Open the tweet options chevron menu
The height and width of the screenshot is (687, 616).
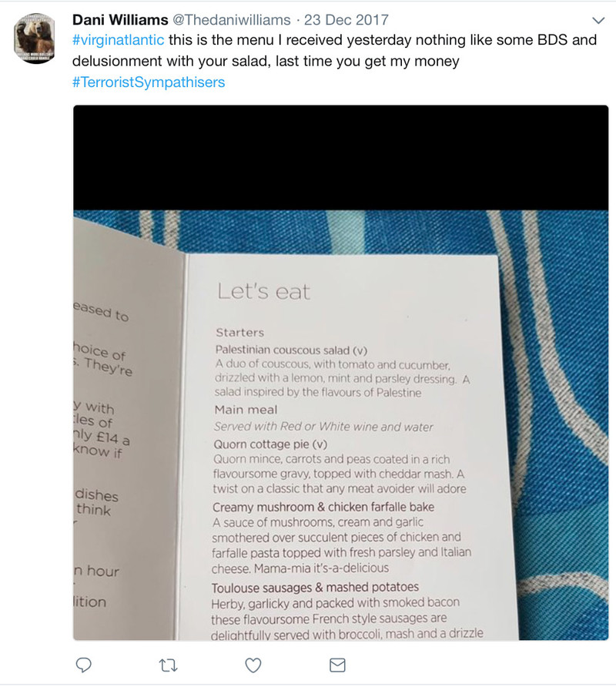(598, 20)
